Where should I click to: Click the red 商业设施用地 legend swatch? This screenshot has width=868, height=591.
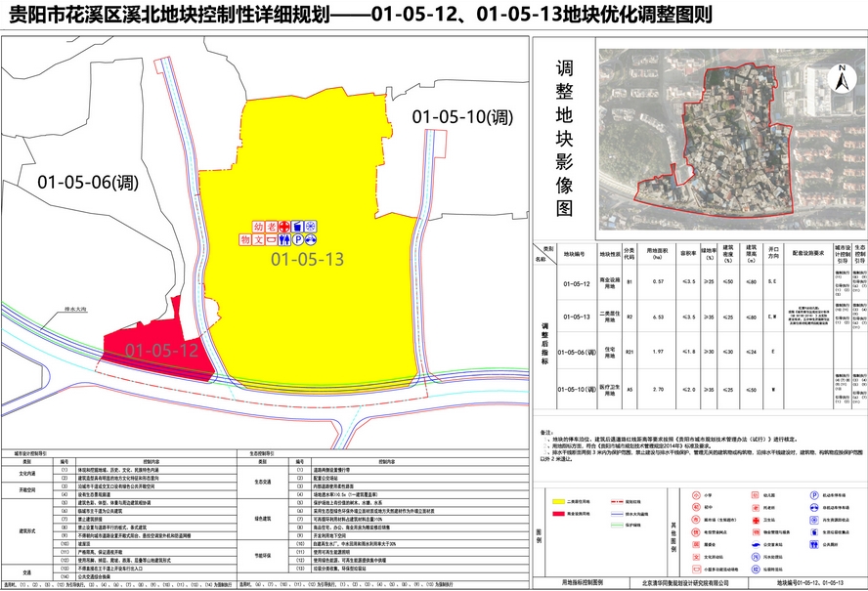tap(558, 514)
